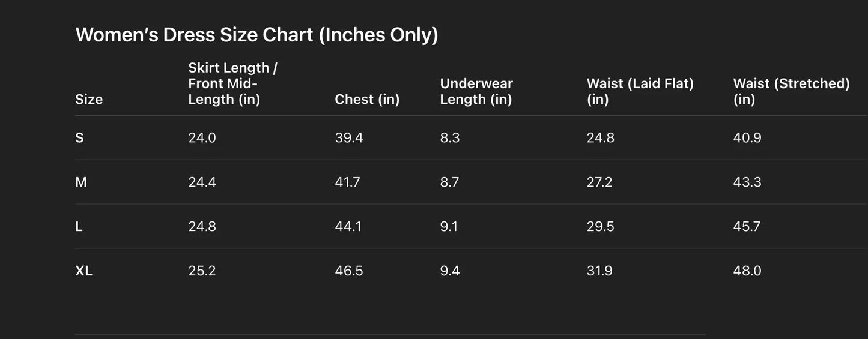Click the 39.4 chest value for S

pos(349,137)
